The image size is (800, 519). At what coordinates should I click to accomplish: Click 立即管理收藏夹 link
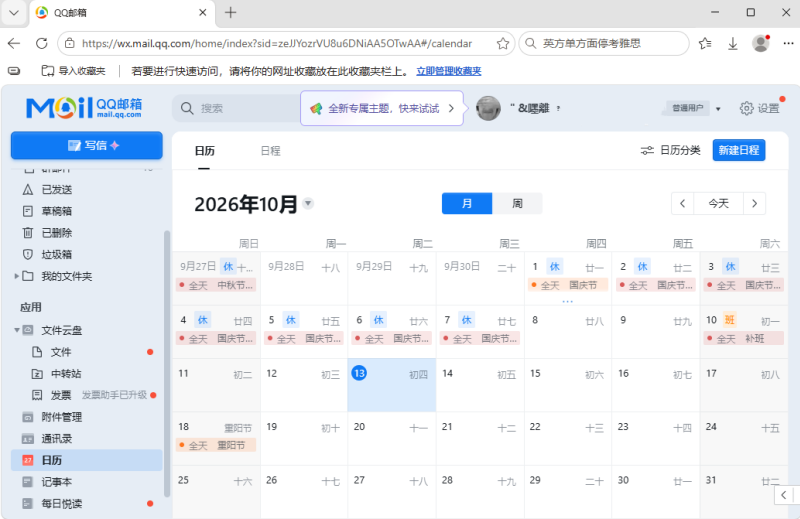(449, 71)
